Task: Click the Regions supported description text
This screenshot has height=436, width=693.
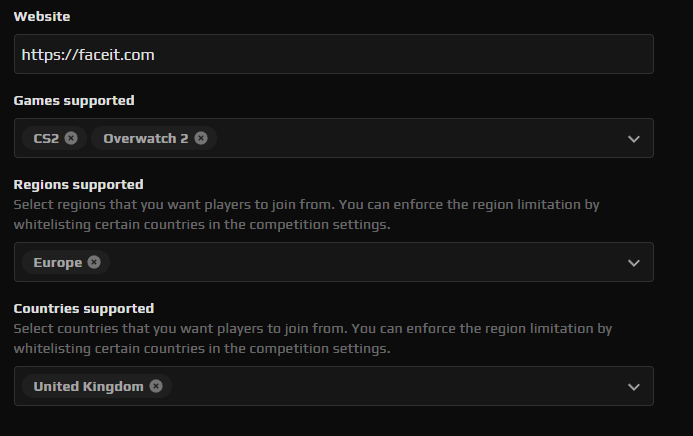Action: (305, 214)
